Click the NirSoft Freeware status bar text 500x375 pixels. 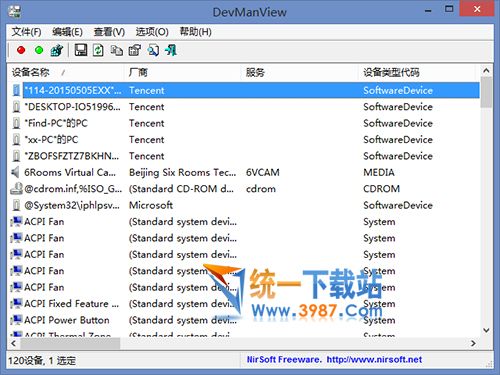284,360
